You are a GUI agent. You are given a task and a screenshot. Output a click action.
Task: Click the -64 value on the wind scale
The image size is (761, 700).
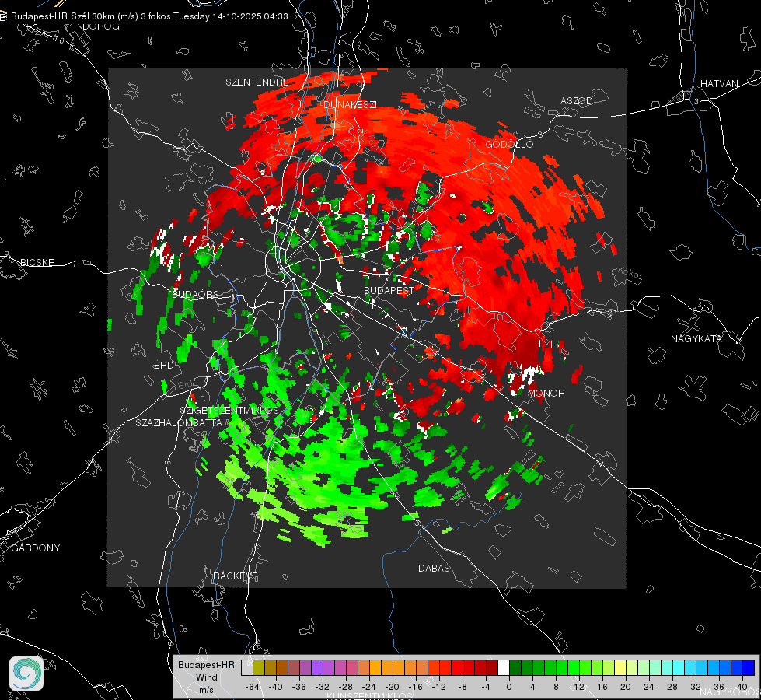pyautogui.click(x=253, y=687)
